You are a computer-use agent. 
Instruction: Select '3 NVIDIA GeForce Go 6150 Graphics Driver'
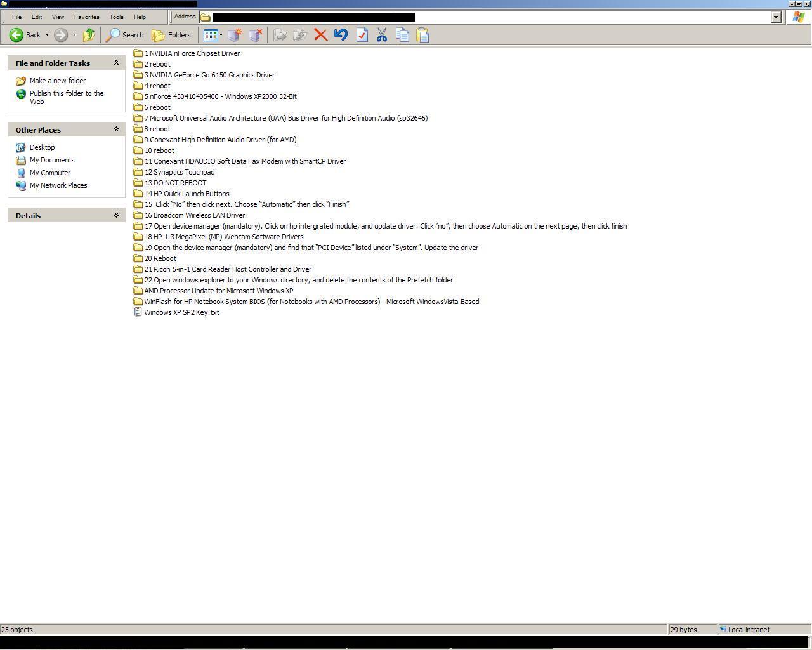click(204, 75)
